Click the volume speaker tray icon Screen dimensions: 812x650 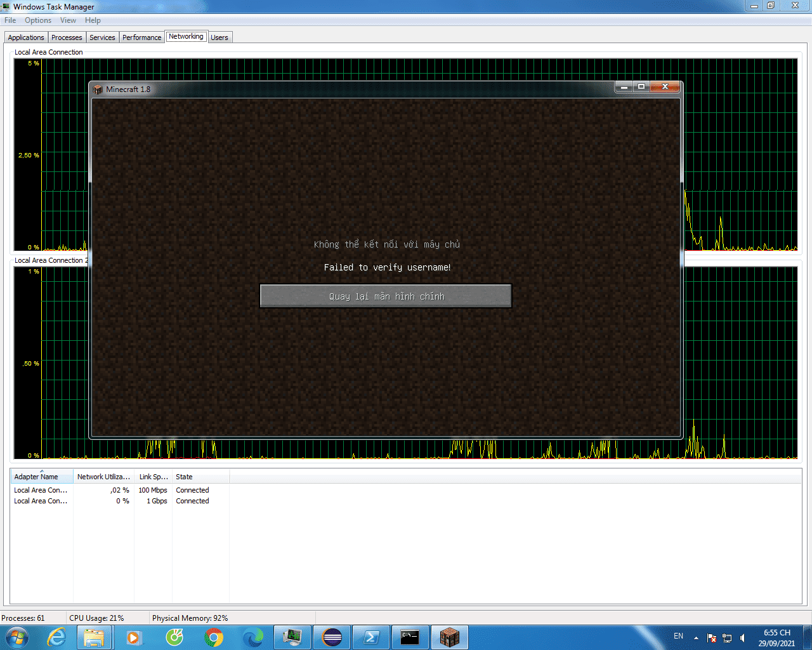coord(743,637)
